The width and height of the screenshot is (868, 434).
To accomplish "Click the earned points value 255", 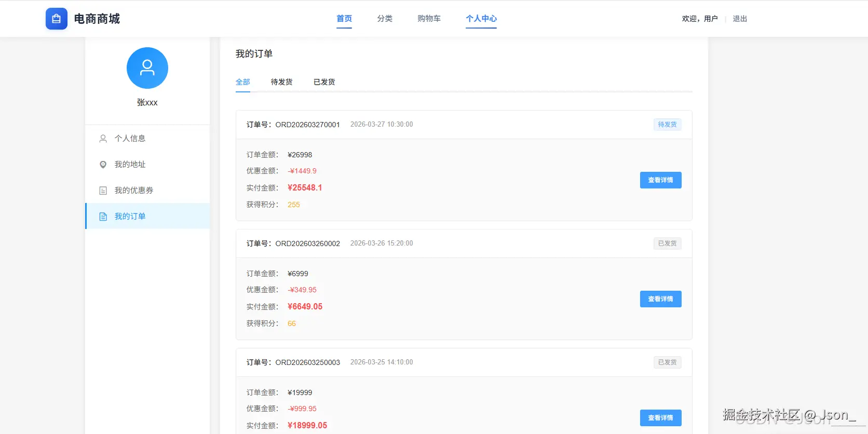I will click(x=294, y=205).
